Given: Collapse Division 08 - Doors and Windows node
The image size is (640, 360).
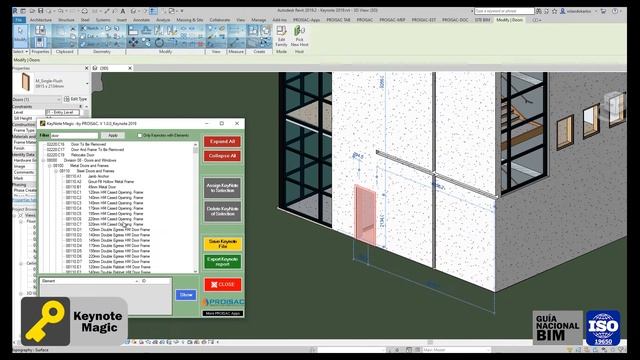Looking at the screenshot, I should pos(44,160).
